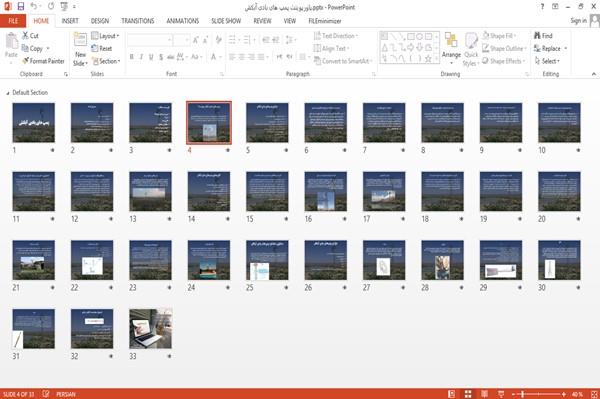The width and height of the screenshot is (600, 399).
Task: Open the TRANSITIONS ribbon tab
Action: [x=138, y=21]
